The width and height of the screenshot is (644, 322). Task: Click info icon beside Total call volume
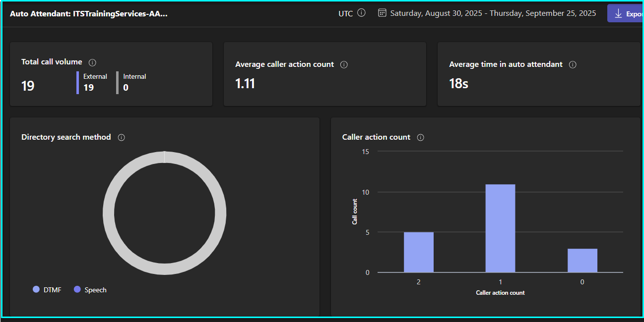coord(92,62)
